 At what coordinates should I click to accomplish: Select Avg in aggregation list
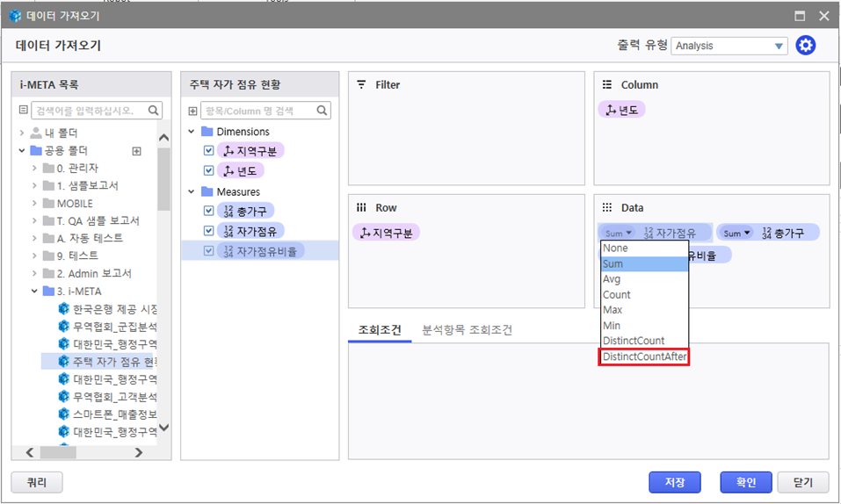click(613, 279)
